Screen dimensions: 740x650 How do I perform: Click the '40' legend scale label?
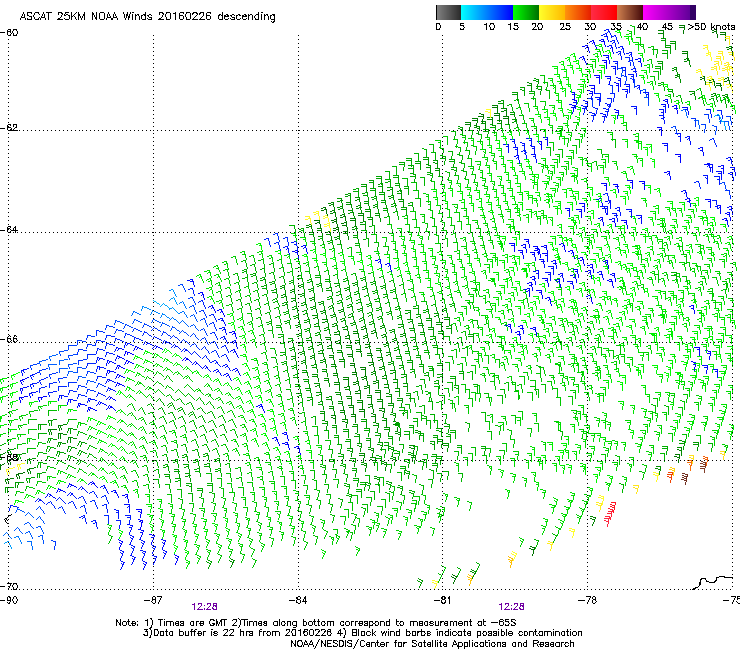coord(642,27)
